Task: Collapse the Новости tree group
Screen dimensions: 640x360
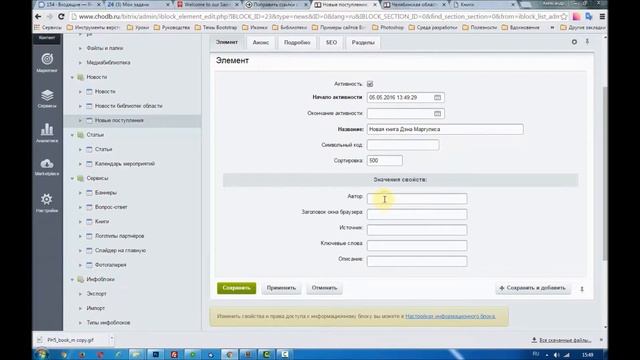Action: (x=72, y=77)
